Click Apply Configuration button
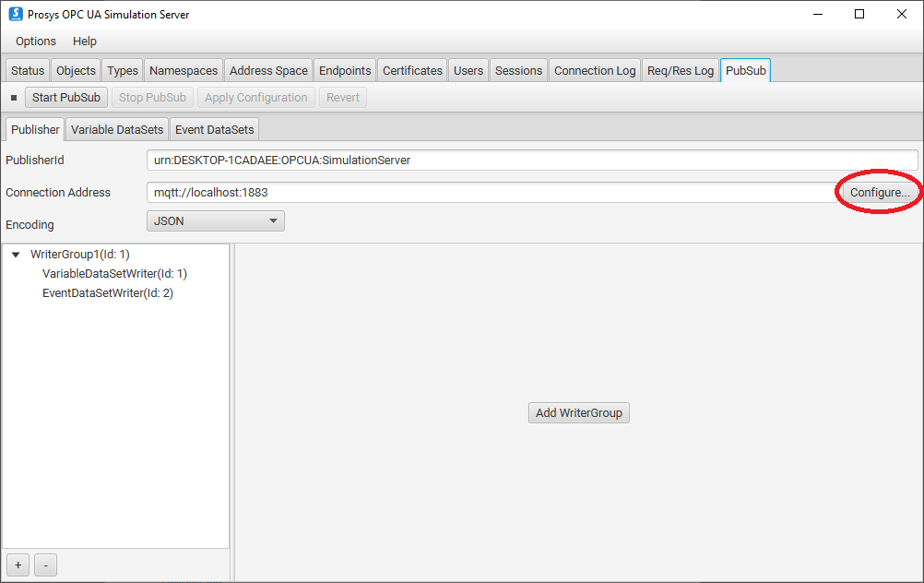This screenshot has width=924, height=583. tap(256, 97)
